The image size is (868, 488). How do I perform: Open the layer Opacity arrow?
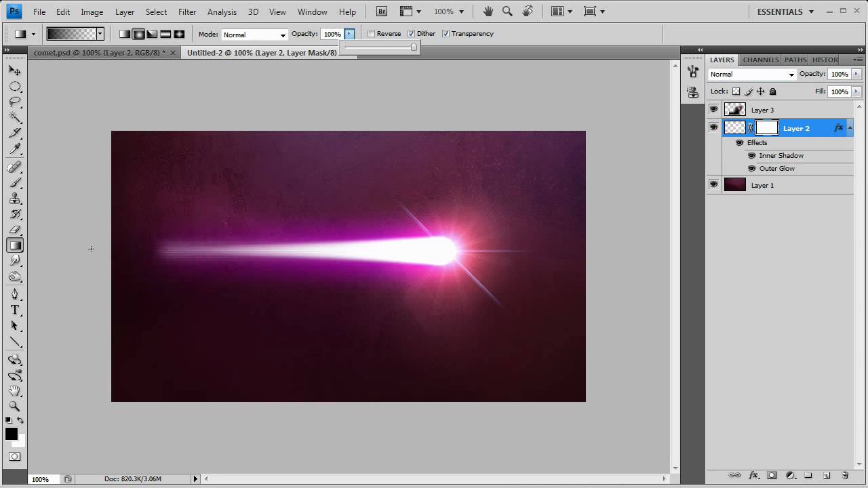(856, 74)
